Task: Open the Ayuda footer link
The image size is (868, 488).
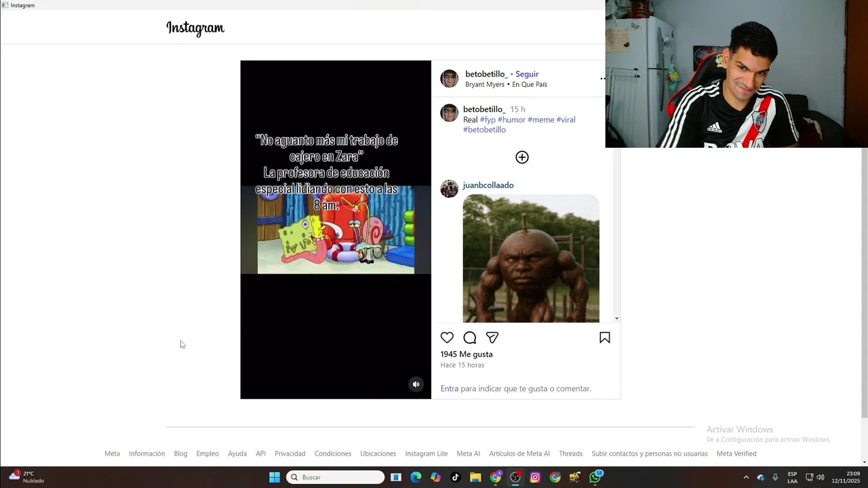Action: (237, 453)
